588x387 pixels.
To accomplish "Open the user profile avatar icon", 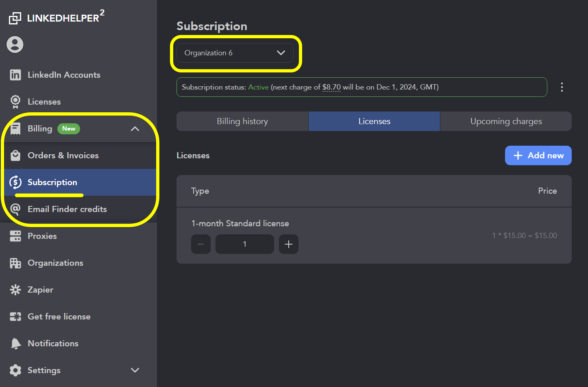I will click(15, 45).
